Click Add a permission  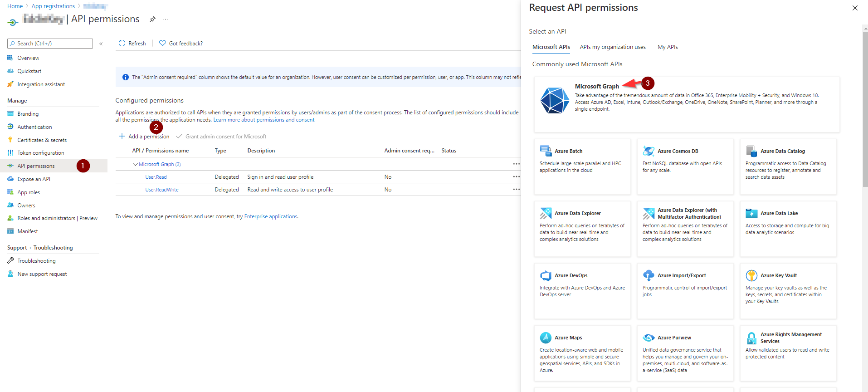144,137
